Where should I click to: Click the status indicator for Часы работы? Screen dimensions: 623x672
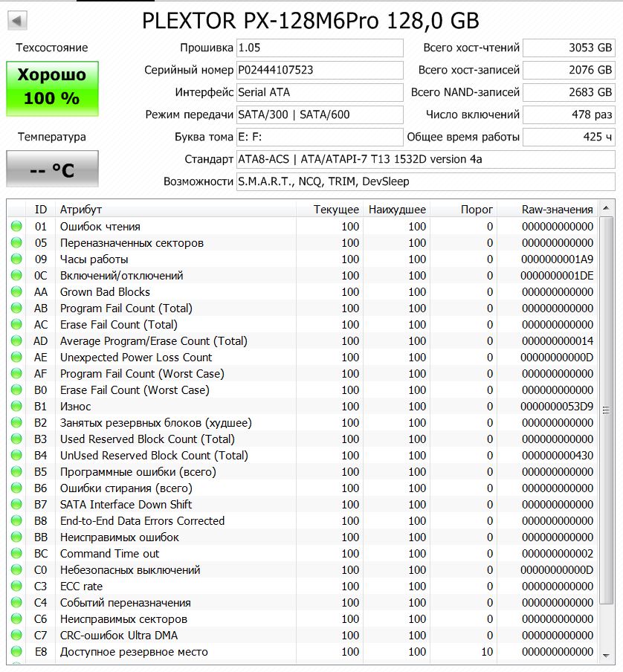tap(16, 259)
